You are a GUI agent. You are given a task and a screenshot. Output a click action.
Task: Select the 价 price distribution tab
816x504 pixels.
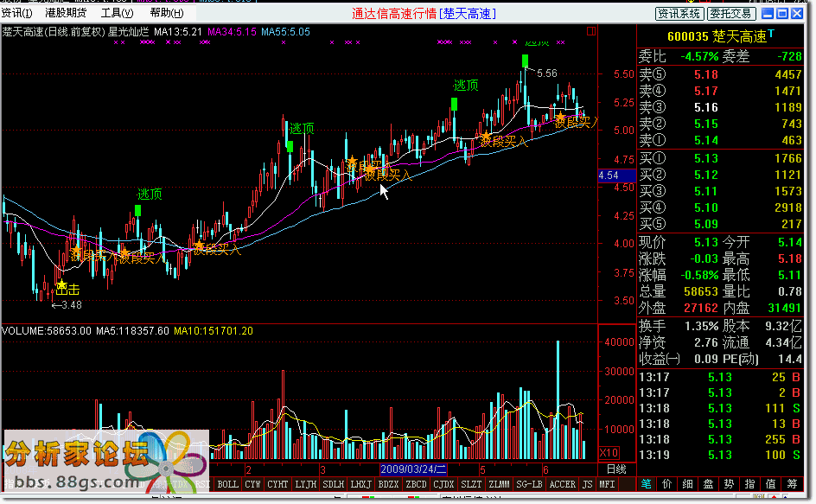pyautogui.click(x=666, y=484)
